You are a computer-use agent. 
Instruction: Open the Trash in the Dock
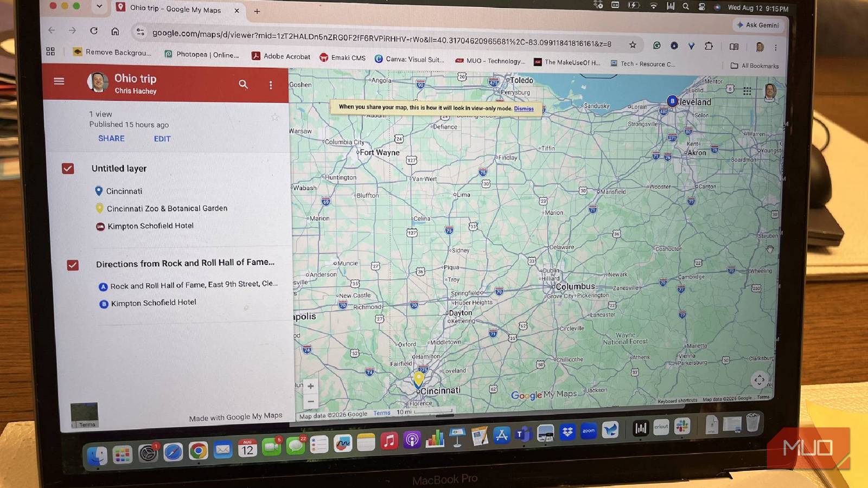752,422
